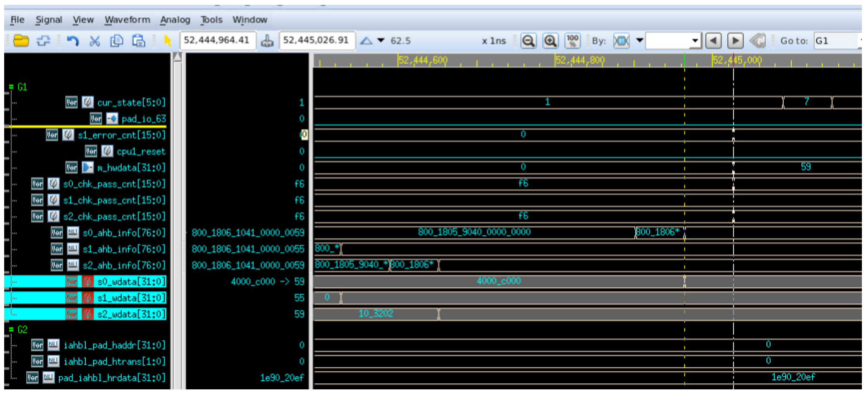Viewport: 868px width, 394px height.
Task: Collapse the G2 signal group
Action: 11,329
